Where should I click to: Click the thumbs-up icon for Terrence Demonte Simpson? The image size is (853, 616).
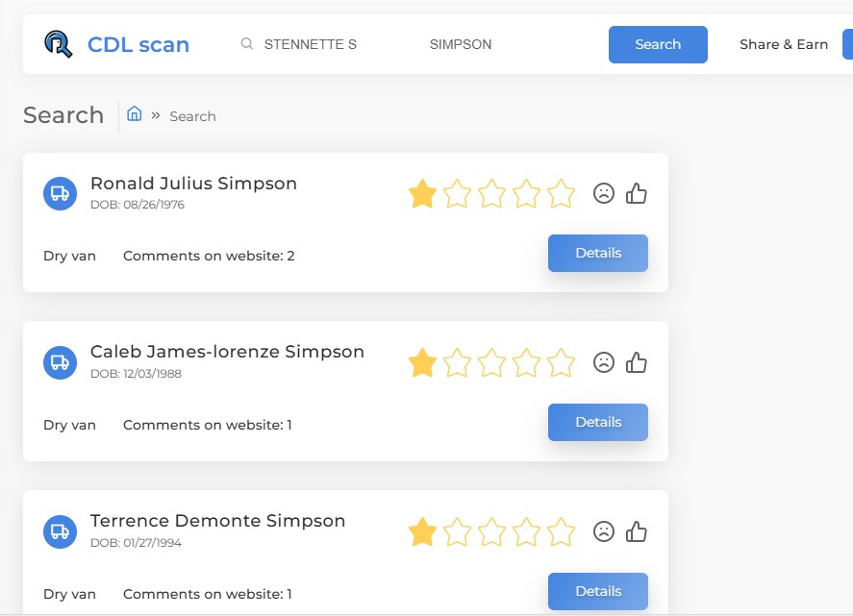(636, 531)
